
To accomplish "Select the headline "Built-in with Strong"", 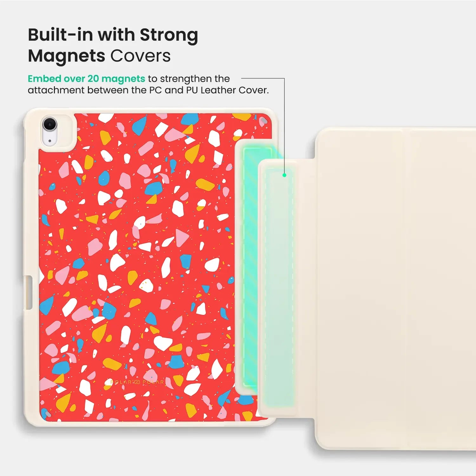I will point(113,35).
